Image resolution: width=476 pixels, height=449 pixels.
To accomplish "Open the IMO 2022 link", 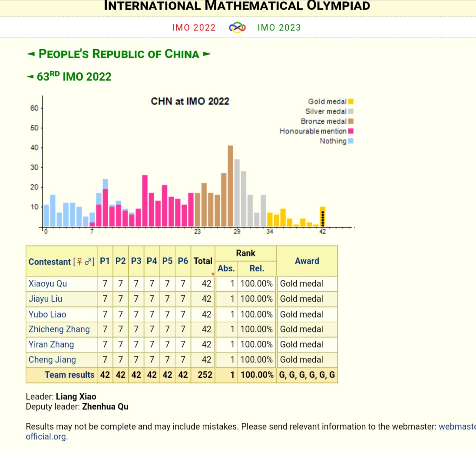I will tap(194, 28).
